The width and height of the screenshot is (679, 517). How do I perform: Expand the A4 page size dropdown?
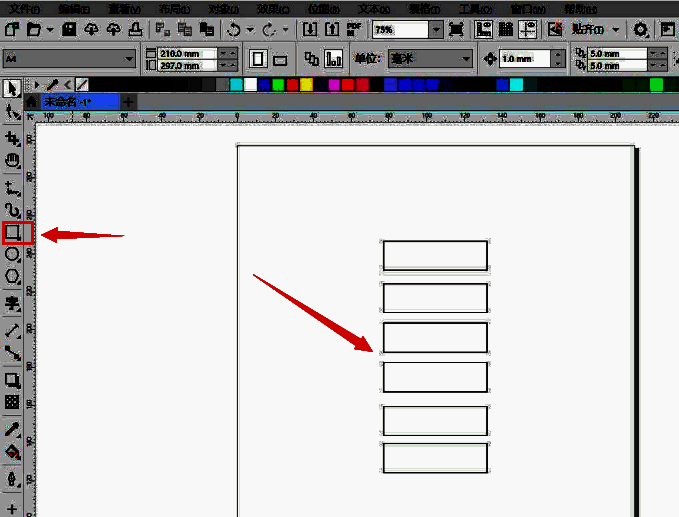point(69,58)
